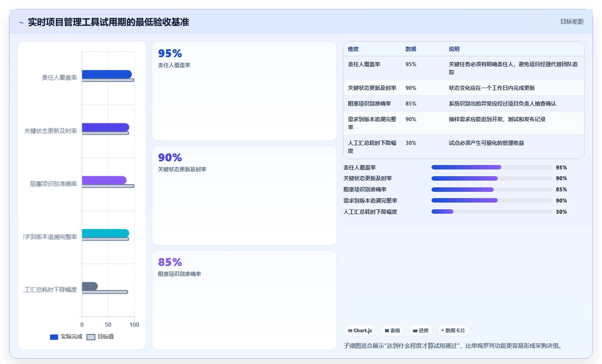Screen dimensions: 602x364
Task: Click the 阻塞项识别准确率 progress bar
Action: [x=491, y=190]
